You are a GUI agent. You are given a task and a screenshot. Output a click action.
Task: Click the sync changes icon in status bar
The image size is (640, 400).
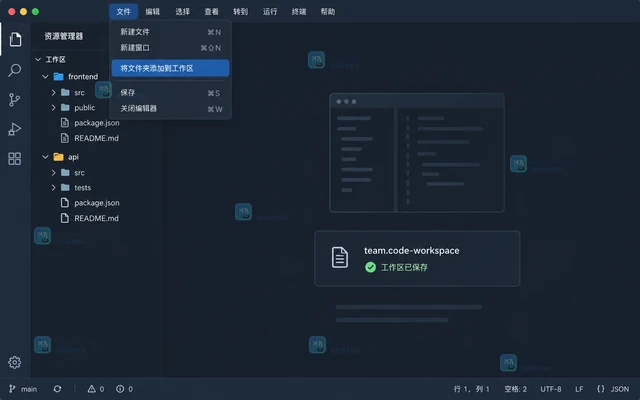[57, 389]
